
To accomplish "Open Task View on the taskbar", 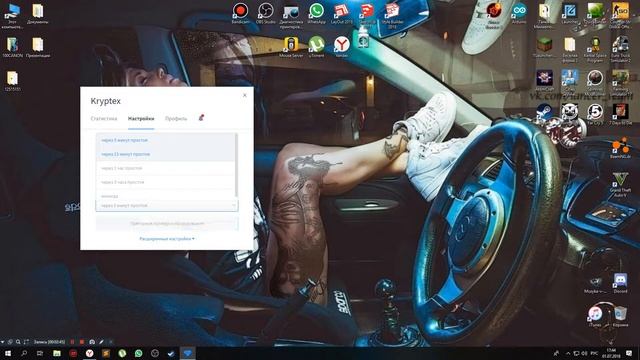I will [40, 353].
